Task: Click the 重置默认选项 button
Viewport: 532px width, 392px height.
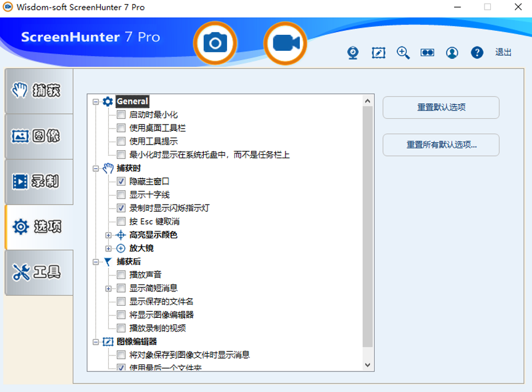Action: point(441,107)
